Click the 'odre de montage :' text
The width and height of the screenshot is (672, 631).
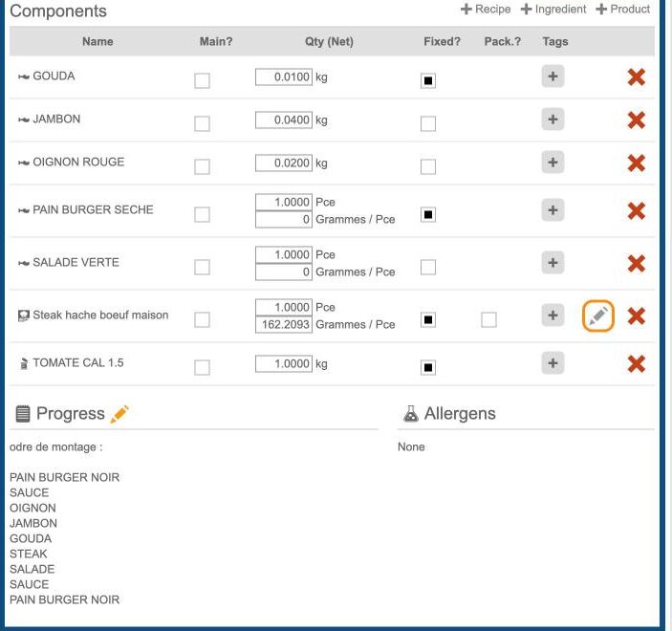point(56,447)
